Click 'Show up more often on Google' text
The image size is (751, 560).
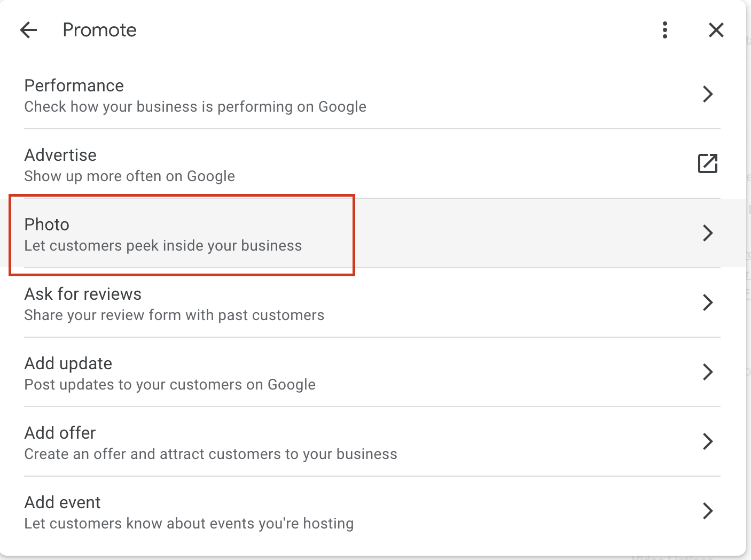click(x=130, y=176)
